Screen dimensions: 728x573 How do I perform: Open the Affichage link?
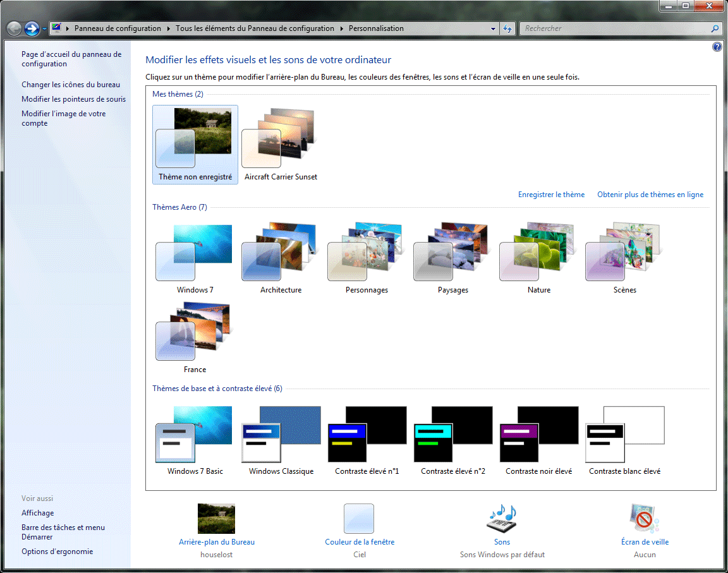tap(38, 513)
